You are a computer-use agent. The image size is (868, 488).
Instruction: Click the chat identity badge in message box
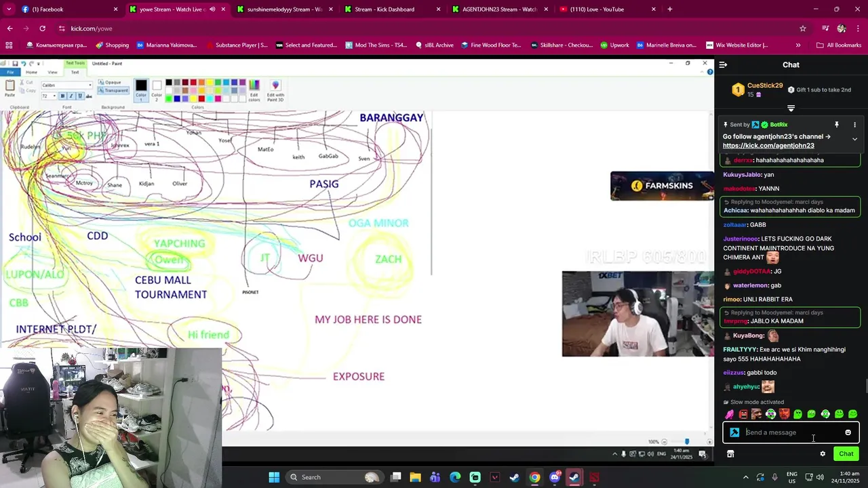[x=734, y=432]
